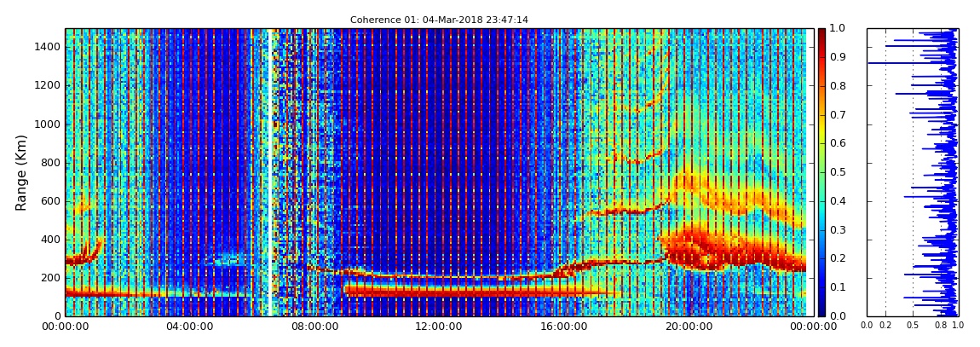
Task: Click the 0.8 tick under the profile plot
Action: point(941,327)
